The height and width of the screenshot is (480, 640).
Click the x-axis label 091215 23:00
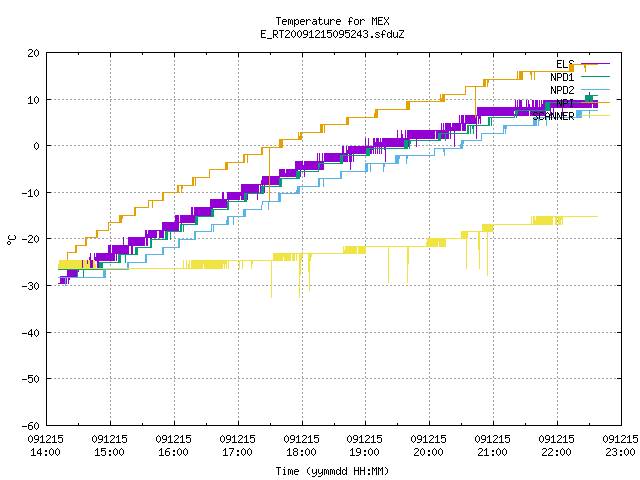[620, 446]
